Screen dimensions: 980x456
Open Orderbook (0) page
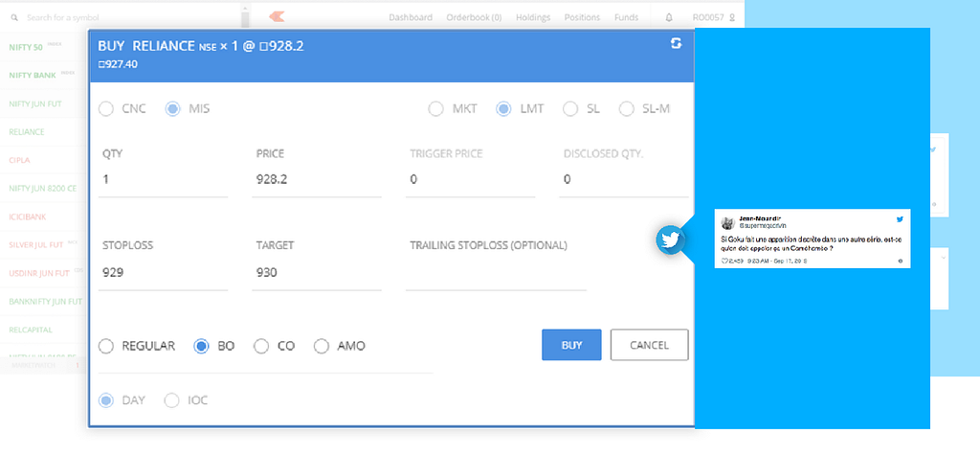pos(474,17)
